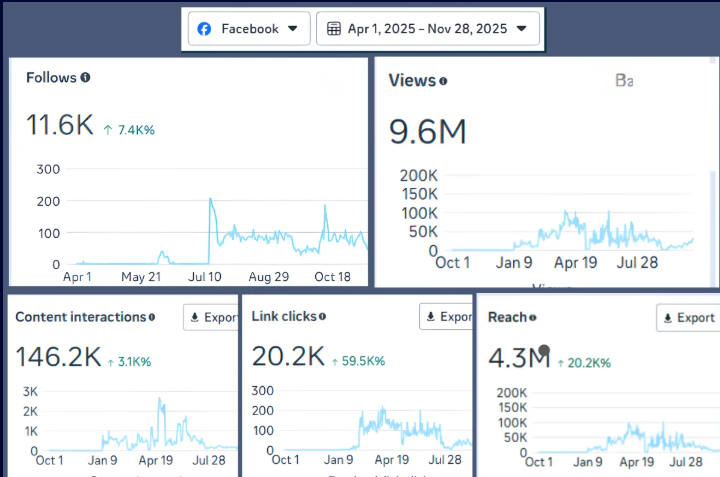Click Jan 9 label on Views chart
The width and height of the screenshot is (720, 477).
pyautogui.click(x=514, y=263)
